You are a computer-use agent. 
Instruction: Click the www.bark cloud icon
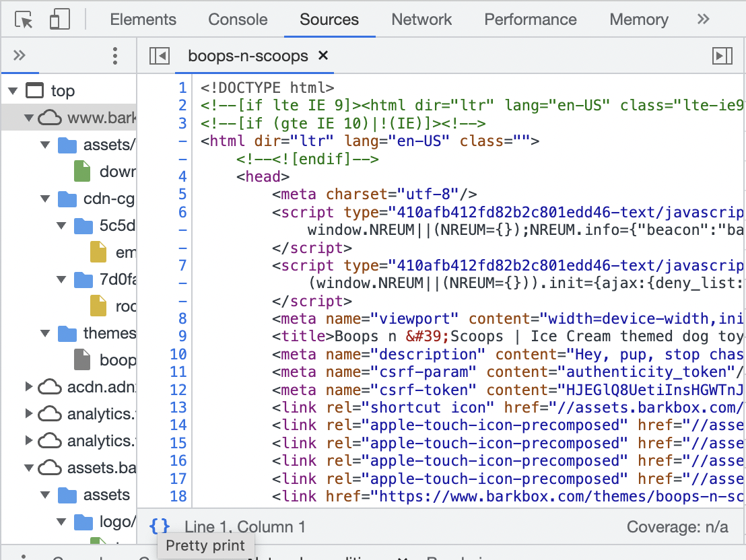49,118
